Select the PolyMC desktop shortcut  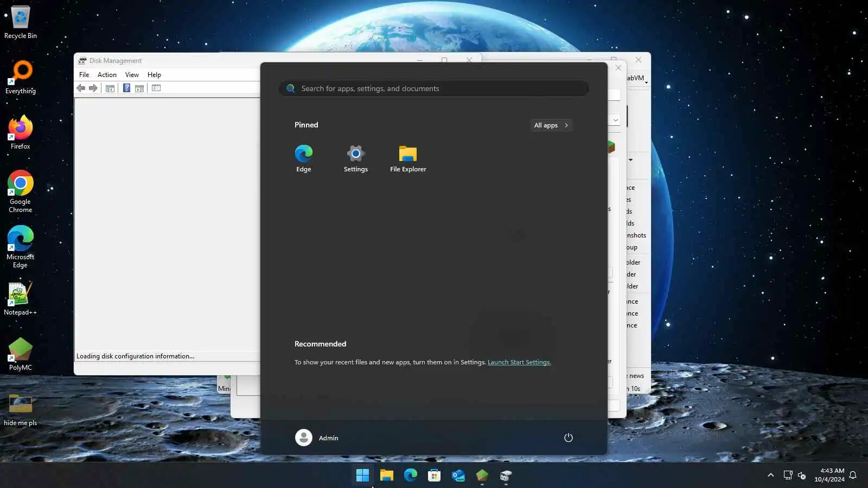click(21, 354)
